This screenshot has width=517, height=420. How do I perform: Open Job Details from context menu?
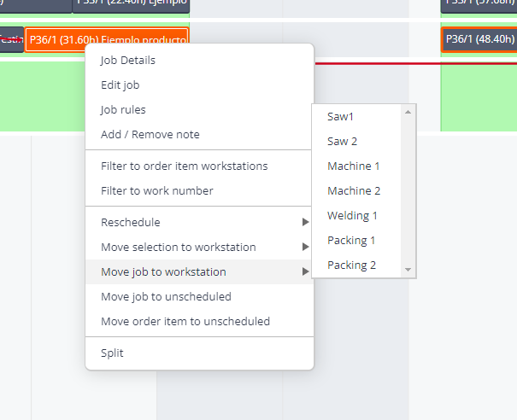tap(128, 61)
